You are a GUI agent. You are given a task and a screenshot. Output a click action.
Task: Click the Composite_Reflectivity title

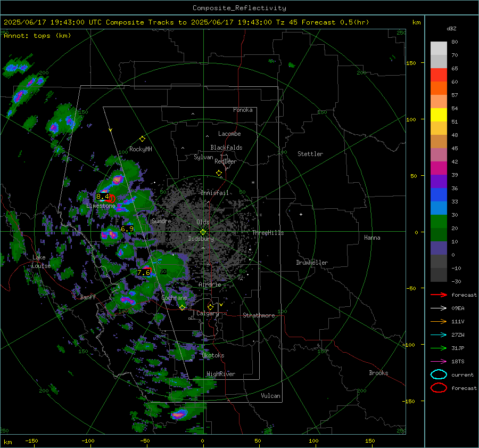point(239,8)
